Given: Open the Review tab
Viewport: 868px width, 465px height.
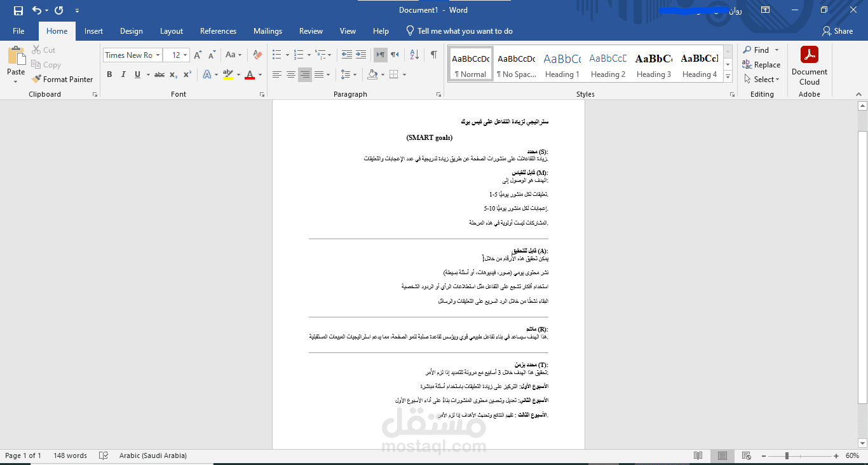Looking at the screenshot, I should pyautogui.click(x=311, y=31).
